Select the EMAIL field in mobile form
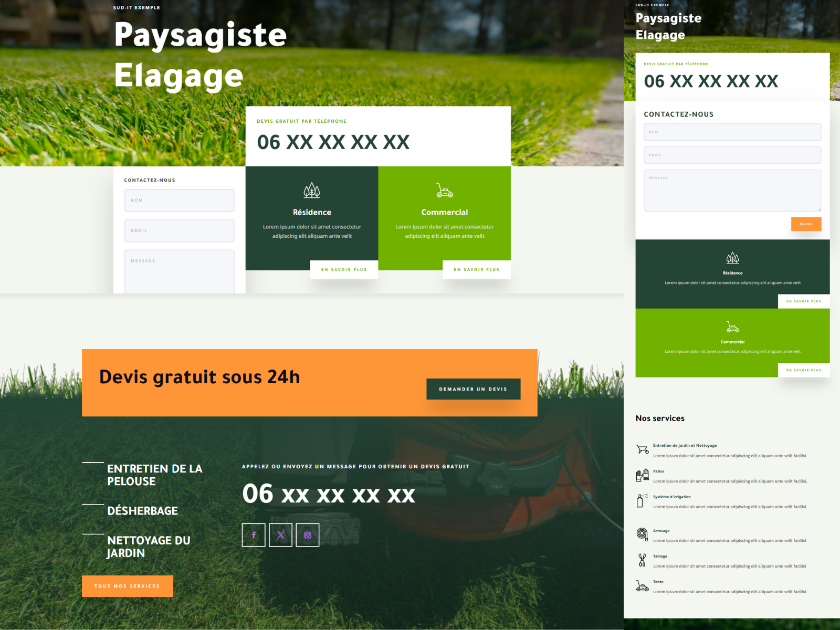This screenshot has height=630, width=840. coord(732,155)
